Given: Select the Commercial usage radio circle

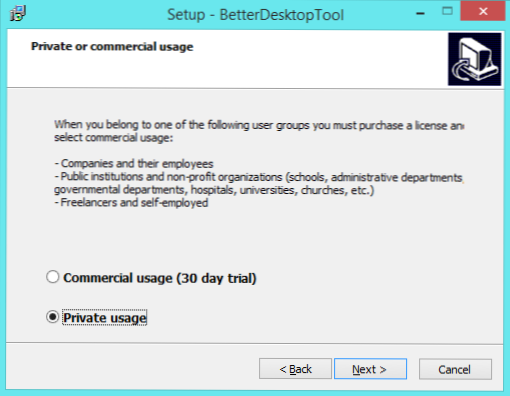Looking at the screenshot, I should pos(53,277).
